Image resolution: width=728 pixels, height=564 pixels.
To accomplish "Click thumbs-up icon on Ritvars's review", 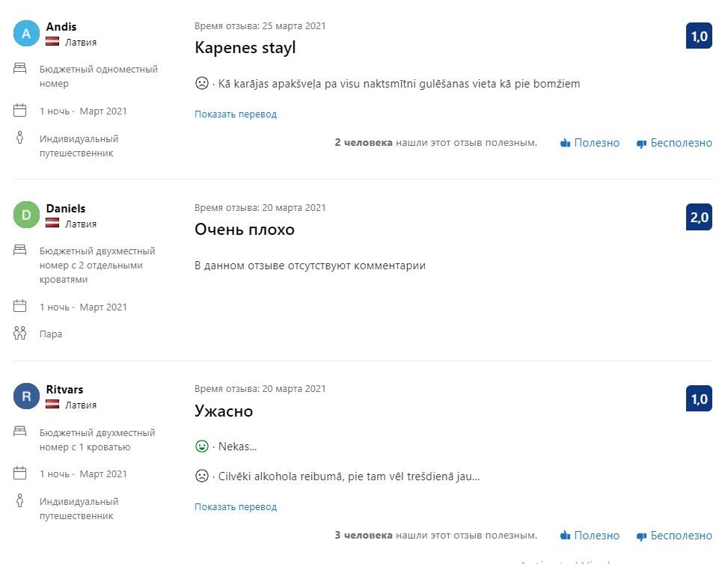I will tap(565, 536).
